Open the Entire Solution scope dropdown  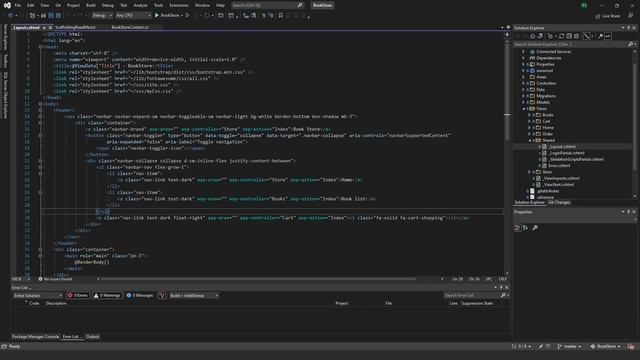point(38,296)
